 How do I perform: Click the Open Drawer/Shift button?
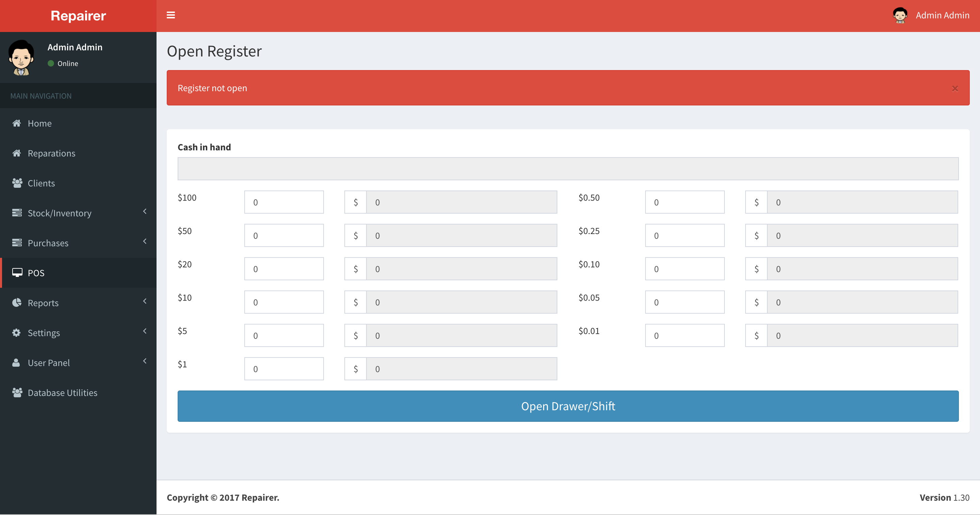(568, 406)
